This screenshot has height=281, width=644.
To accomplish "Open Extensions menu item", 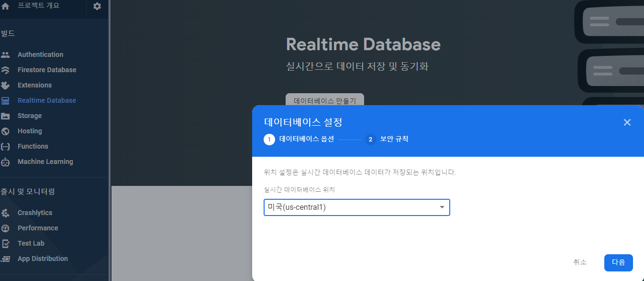I will 34,85.
